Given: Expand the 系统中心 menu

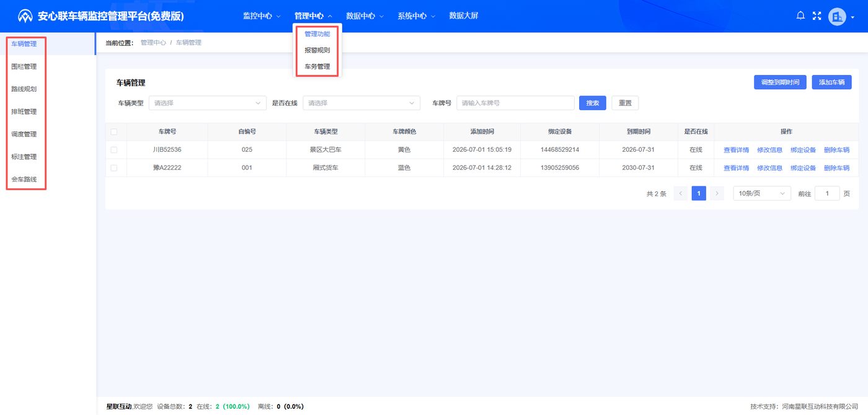Looking at the screenshot, I should 416,16.
